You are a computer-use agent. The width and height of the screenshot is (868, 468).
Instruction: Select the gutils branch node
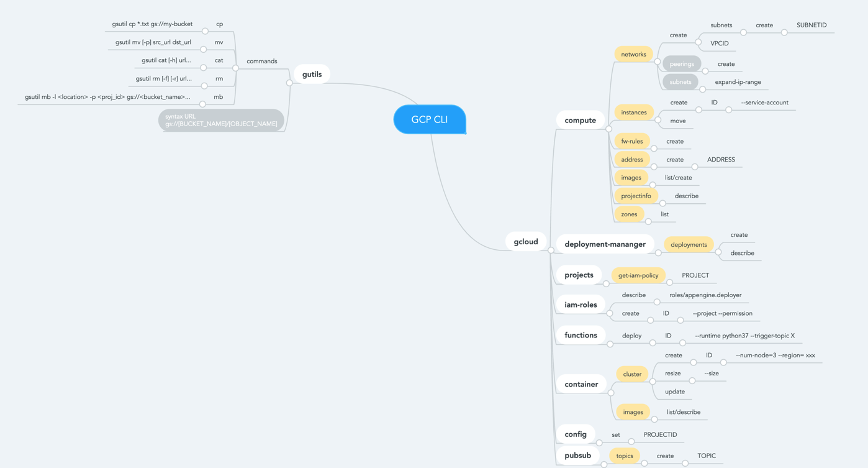(312, 75)
